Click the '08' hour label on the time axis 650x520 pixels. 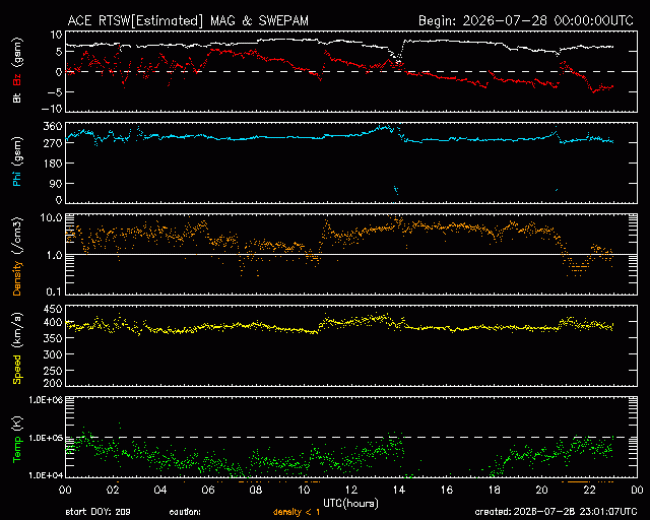click(256, 490)
